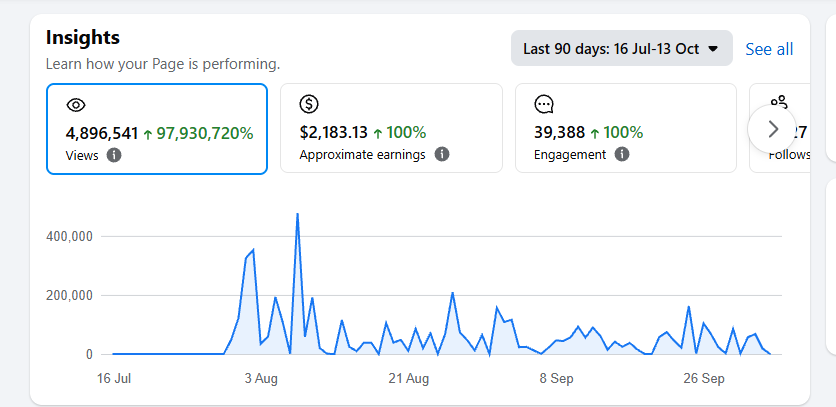Screen dimensions: 836x407
Task: Click the 200,000 y-axis label
Action: point(70,296)
